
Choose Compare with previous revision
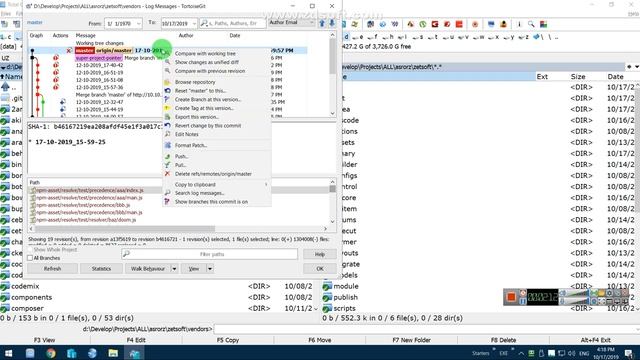(x=210, y=71)
